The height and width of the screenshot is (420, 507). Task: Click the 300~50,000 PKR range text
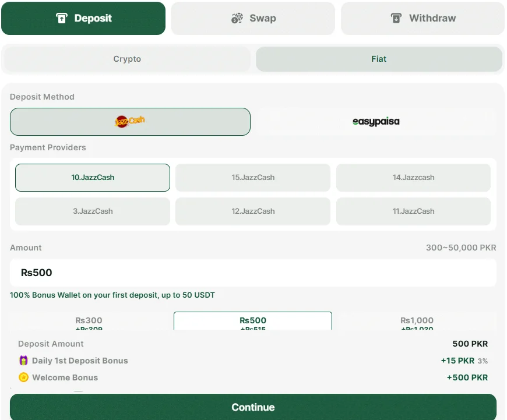[461, 248]
